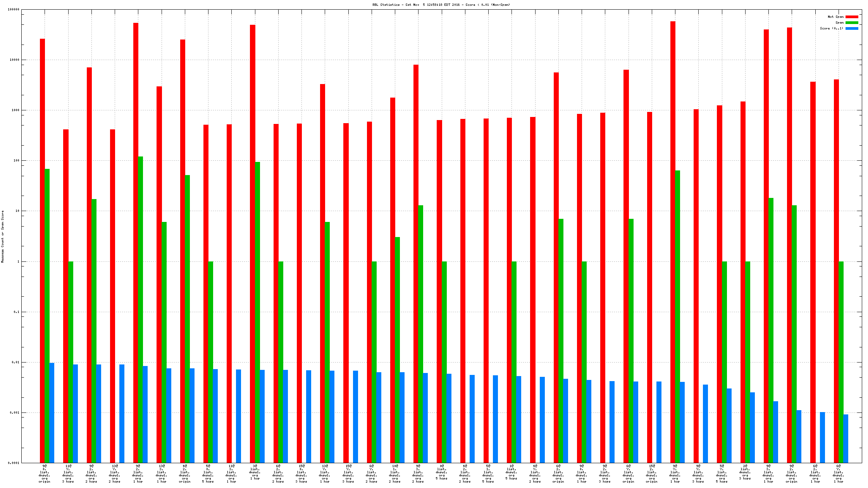Click the blue Score (0..1) legend swatch
This screenshot has height=488, width=868.
852,28
